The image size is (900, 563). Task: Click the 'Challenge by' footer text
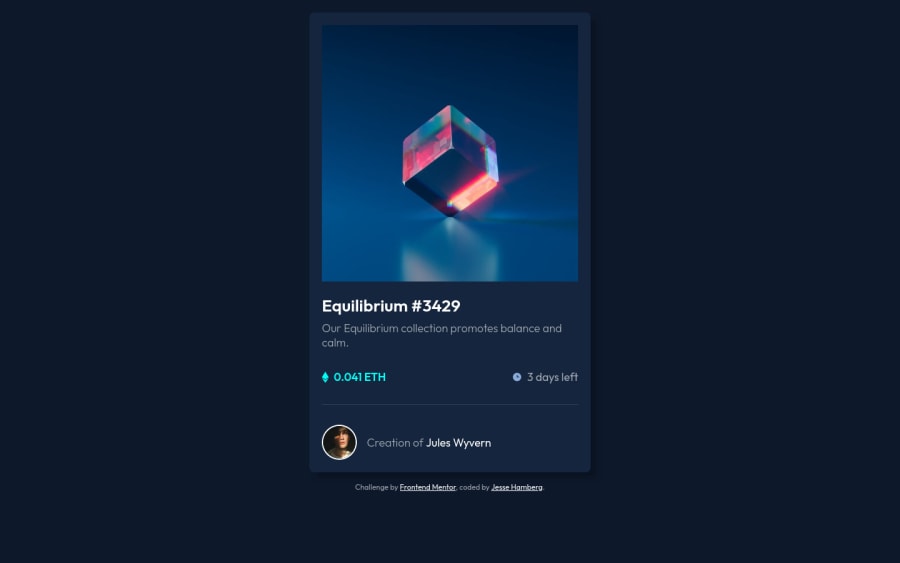tap(376, 487)
